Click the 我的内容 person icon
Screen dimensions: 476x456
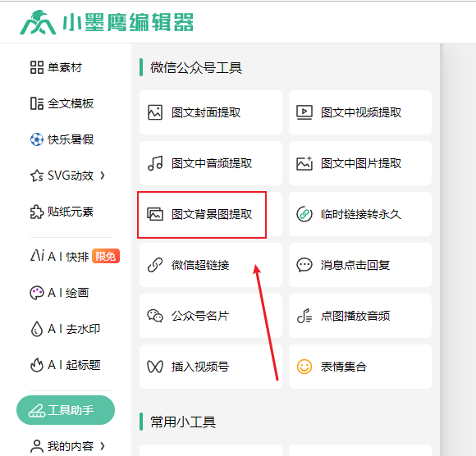click(x=37, y=446)
